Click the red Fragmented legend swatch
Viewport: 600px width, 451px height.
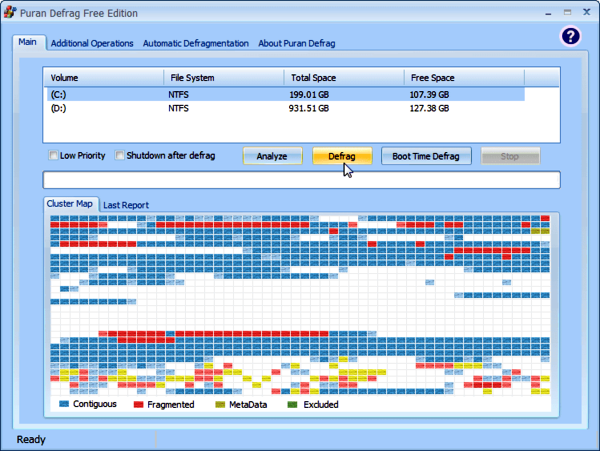[138, 404]
